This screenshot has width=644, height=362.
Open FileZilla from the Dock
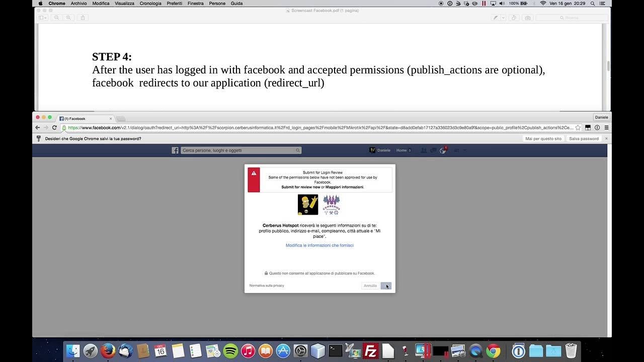[371, 350]
